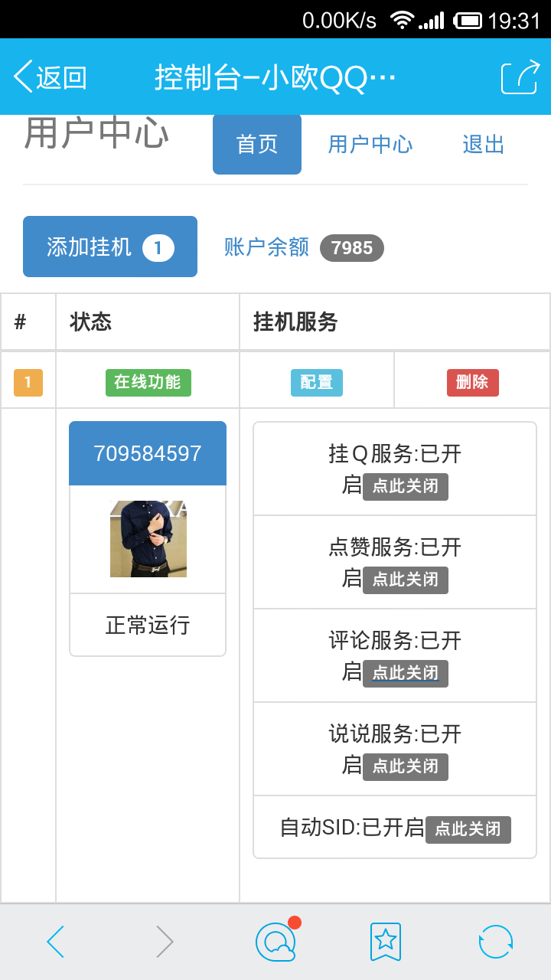This screenshot has width=551, height=980.
Task: Switch to the 用户中心 tab
Action: click(x=370, y=145)
